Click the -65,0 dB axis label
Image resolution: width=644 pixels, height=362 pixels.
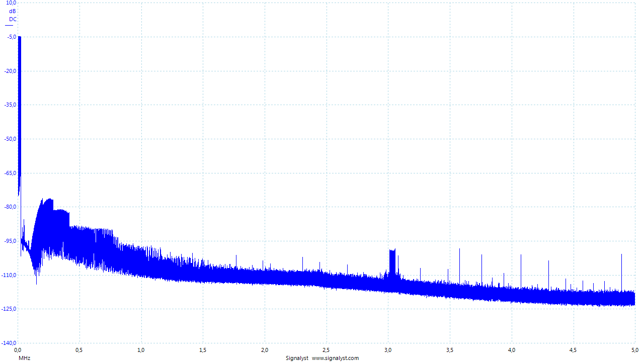(x=10, y=173)
